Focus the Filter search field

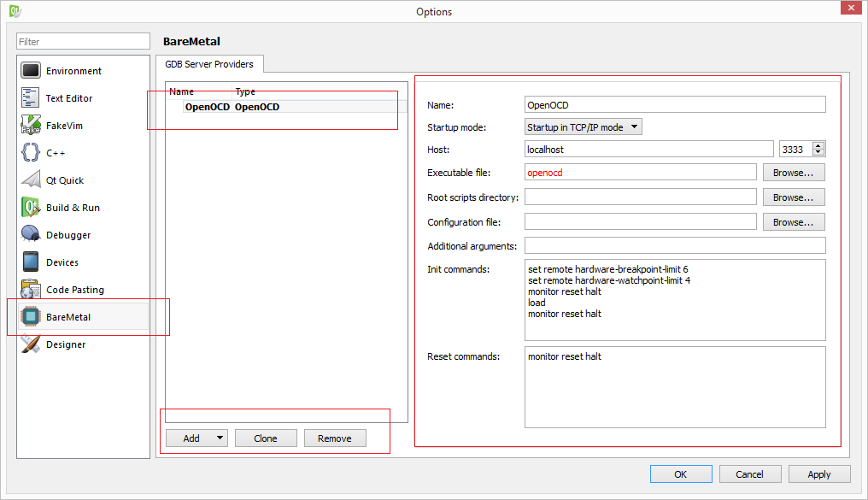tap(83, 42)
